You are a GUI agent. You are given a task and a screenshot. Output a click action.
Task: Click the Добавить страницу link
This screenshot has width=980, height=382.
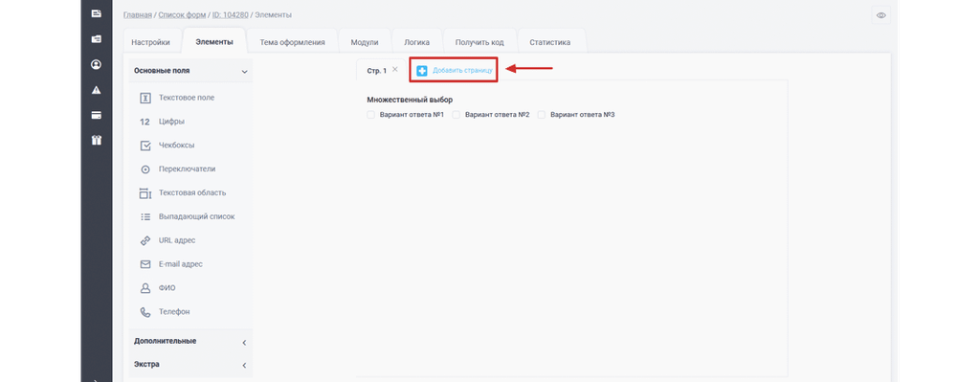(462, 71)
